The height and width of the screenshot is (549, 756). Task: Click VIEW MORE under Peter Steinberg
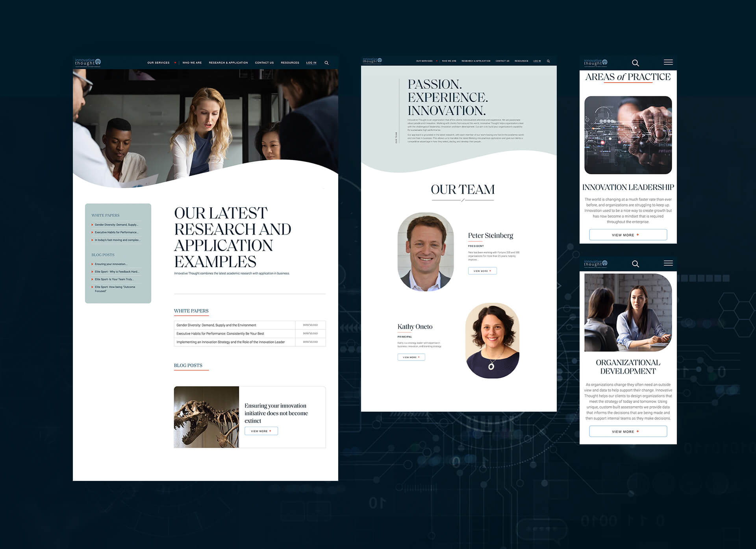pos(482,271)
